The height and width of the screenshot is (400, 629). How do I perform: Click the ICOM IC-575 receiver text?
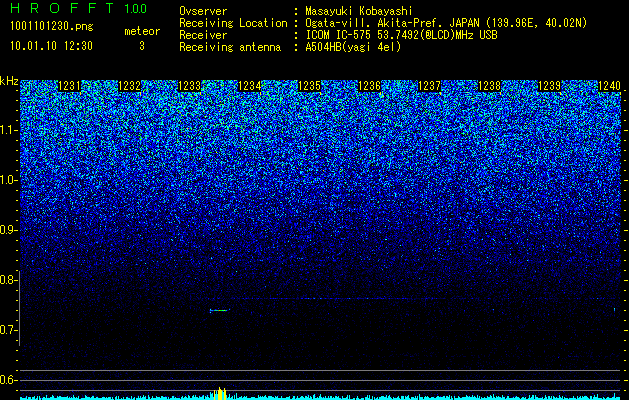[401, 35]
